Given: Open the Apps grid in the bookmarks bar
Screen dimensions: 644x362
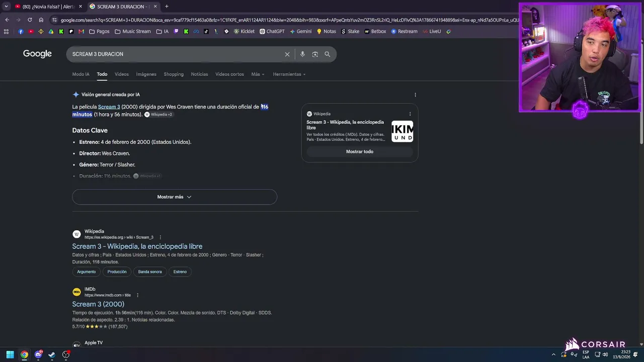Looking at the screenshot, I should [6, 31].
